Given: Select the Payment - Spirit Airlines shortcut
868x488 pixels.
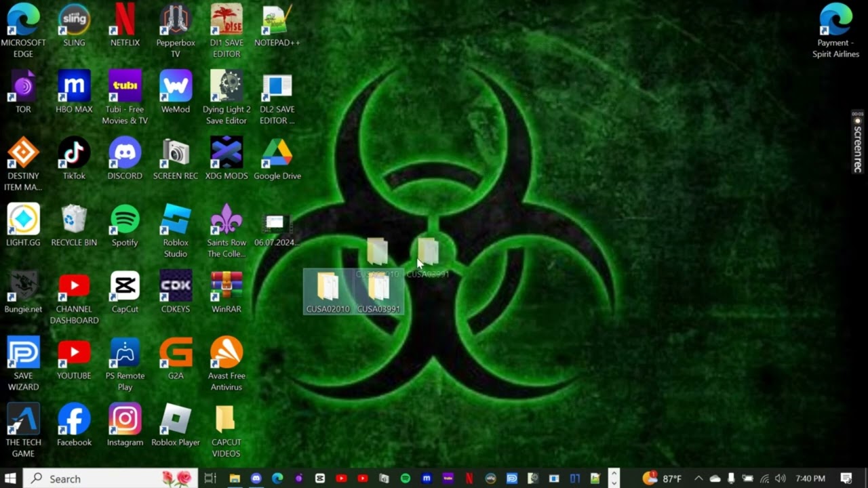Looking at the screenshot, I should click(x=835, y=30).
